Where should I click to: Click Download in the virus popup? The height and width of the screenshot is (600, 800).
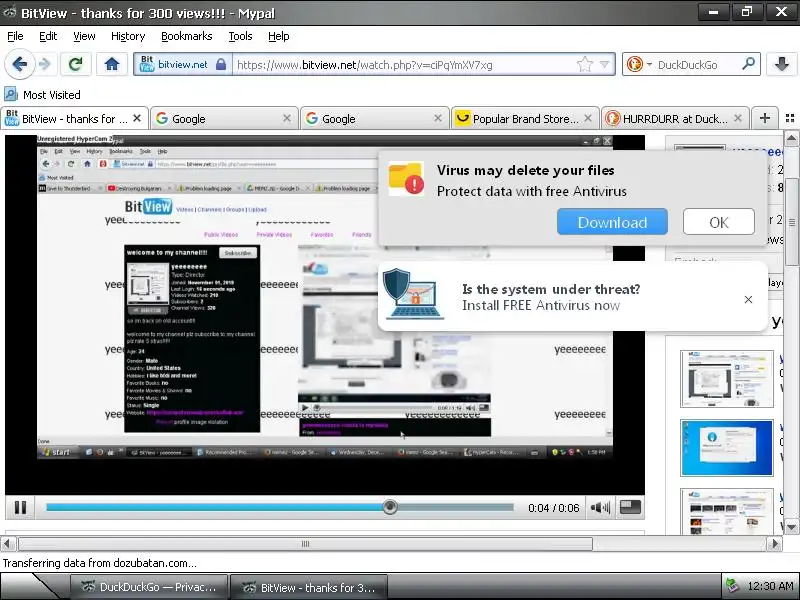click(612, 222)
